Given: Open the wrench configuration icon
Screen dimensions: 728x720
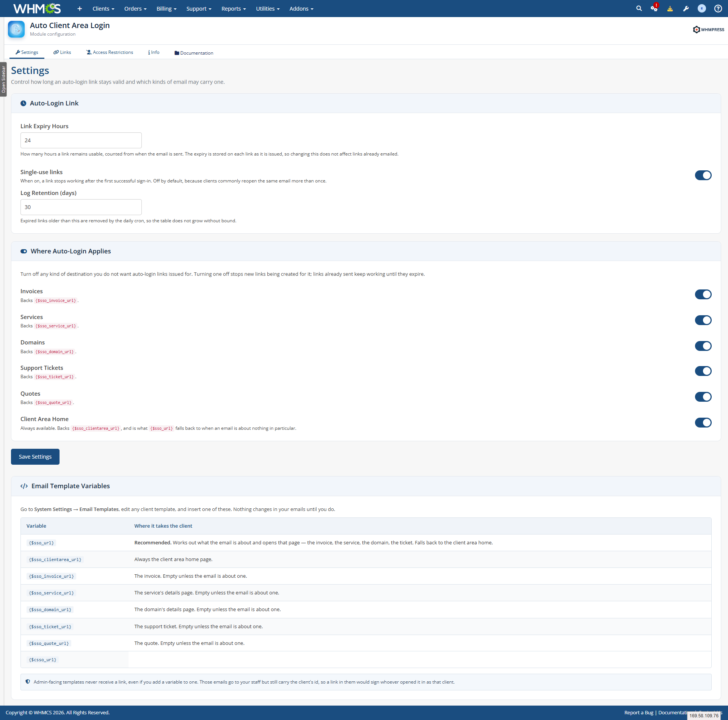Looking at the screenshot, I should (x=686, y=9).
